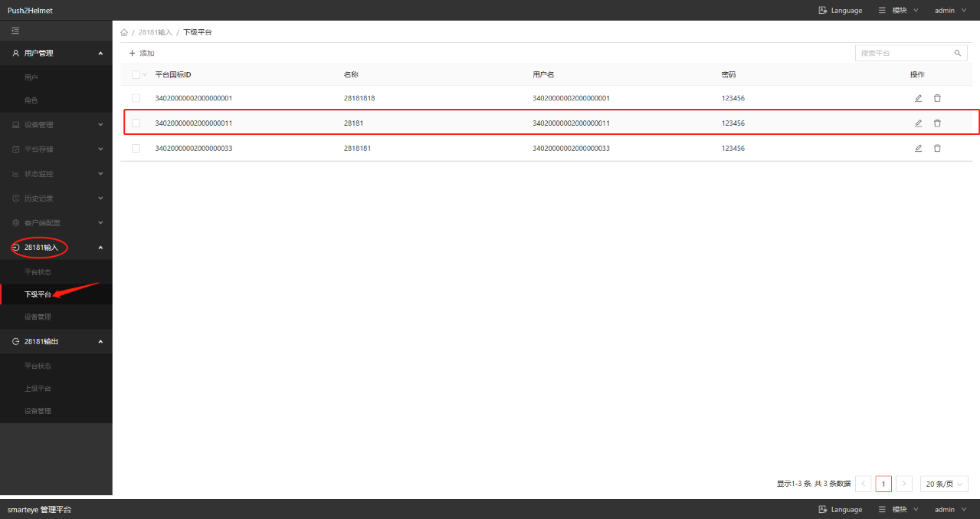980x519 pixels.
Task: Open the admin dropdown in smarteye bar
Action: click(x=950, y=509)
